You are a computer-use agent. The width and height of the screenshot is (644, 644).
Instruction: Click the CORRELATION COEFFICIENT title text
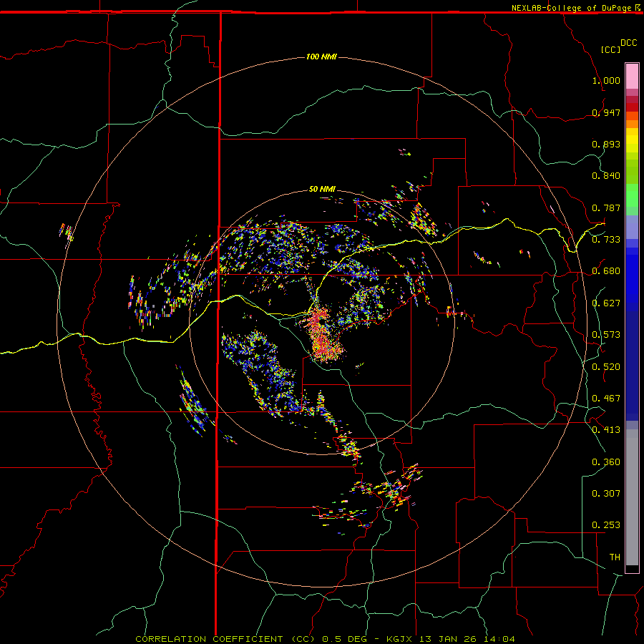click(x=209, y=639)
